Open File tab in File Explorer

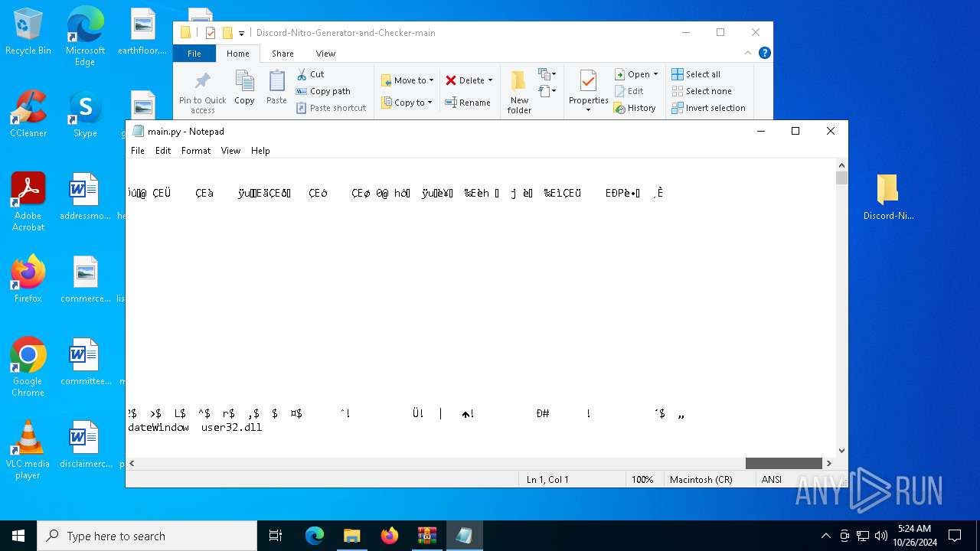pyautogui.click(x=194, y=54)
